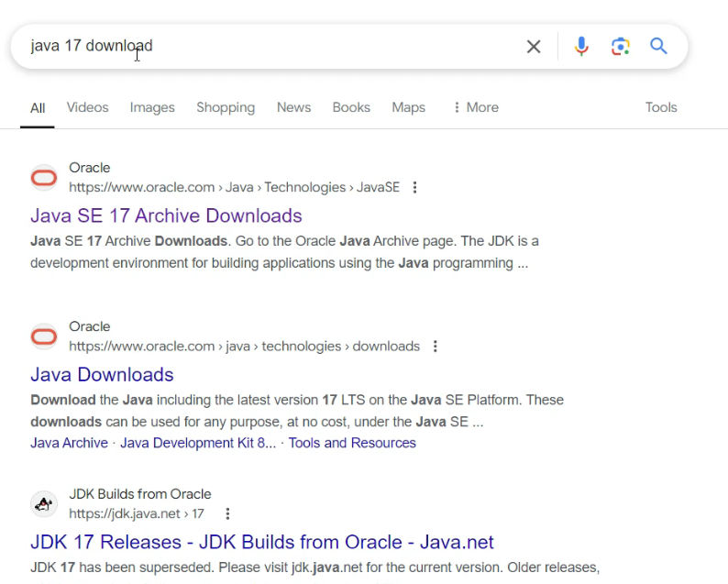
Task: Click JDK Builds from Oracle favicon
Action: click(44, 503)
